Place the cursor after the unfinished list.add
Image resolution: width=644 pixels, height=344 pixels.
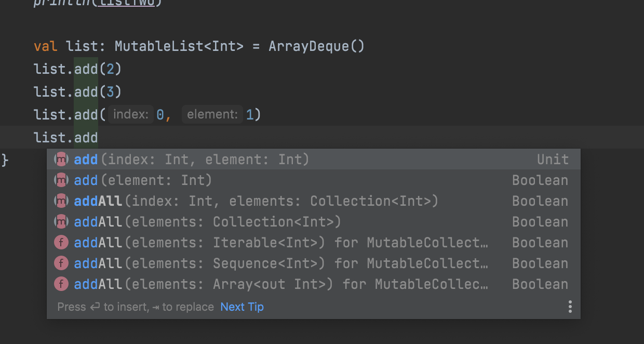(x=98, y=138)
